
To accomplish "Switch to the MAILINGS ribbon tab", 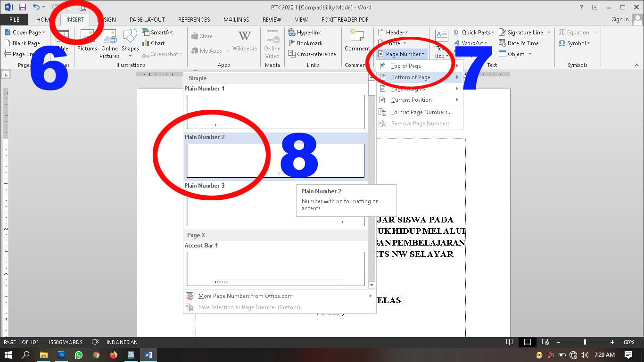I will [236, 19].
